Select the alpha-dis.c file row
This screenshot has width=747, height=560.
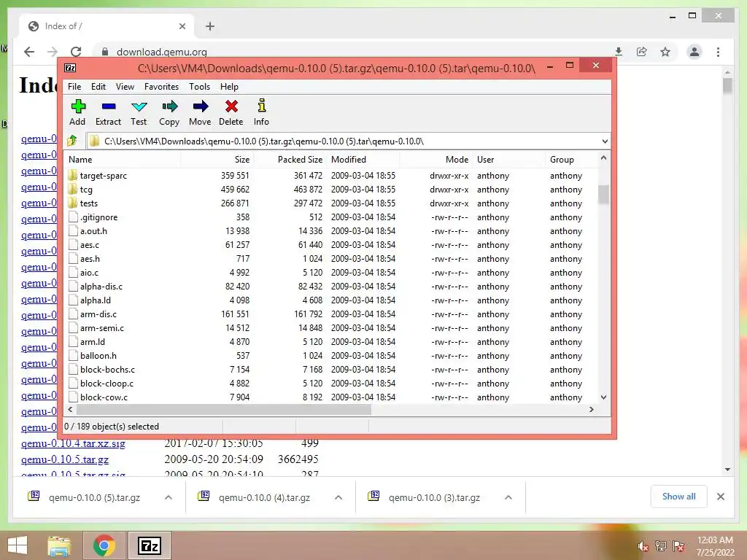pyautogui.click(x=332, y=286)
